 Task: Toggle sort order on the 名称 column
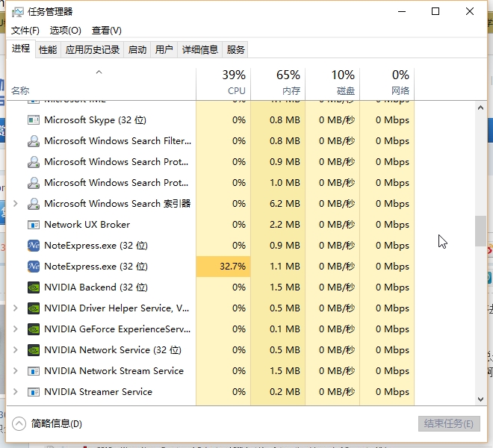101,84
